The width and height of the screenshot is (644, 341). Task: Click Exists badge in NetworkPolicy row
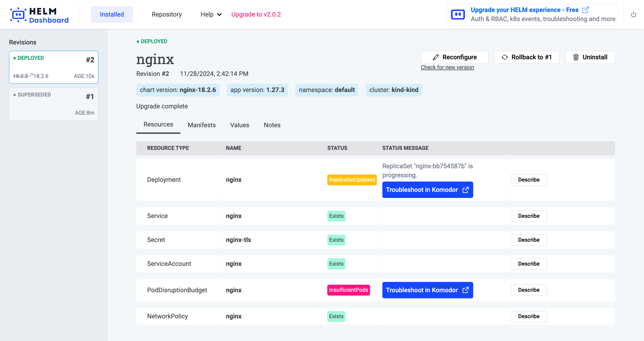336,317
